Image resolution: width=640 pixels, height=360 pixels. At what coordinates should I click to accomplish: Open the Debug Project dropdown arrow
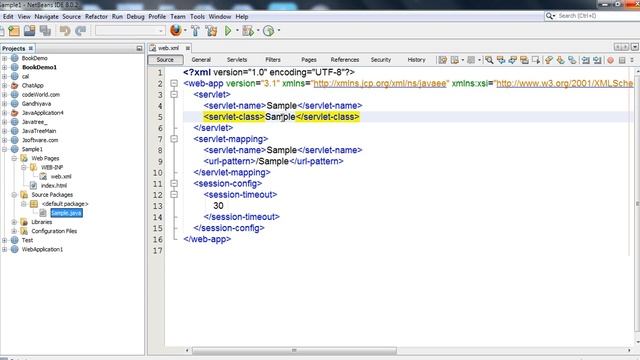coord(258,31)
